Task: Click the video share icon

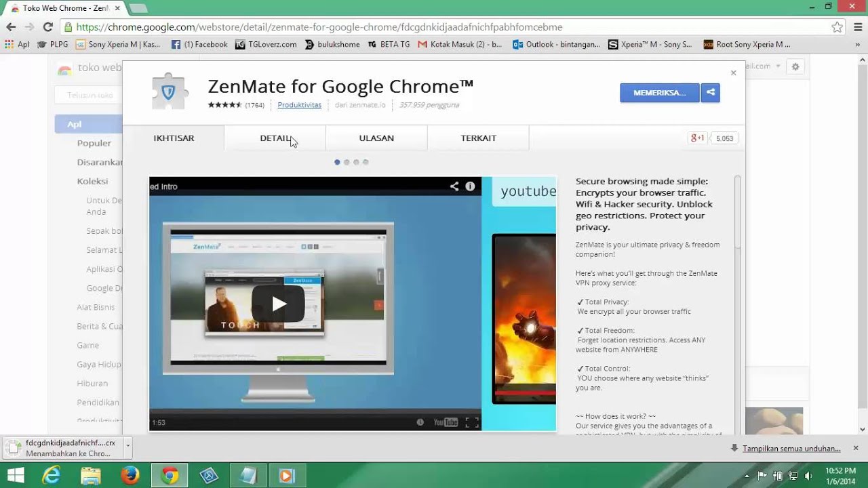Action: [x=454, y=186]
